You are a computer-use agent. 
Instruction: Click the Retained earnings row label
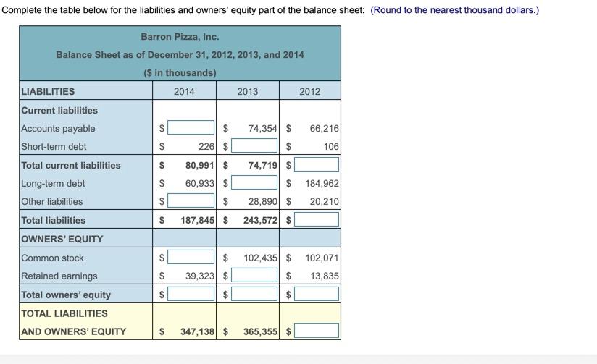[x=59, y=276]
